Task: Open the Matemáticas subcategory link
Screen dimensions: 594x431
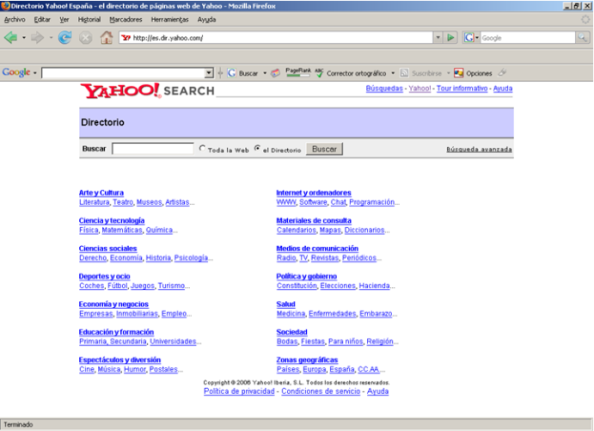Action: coord(122,230)
